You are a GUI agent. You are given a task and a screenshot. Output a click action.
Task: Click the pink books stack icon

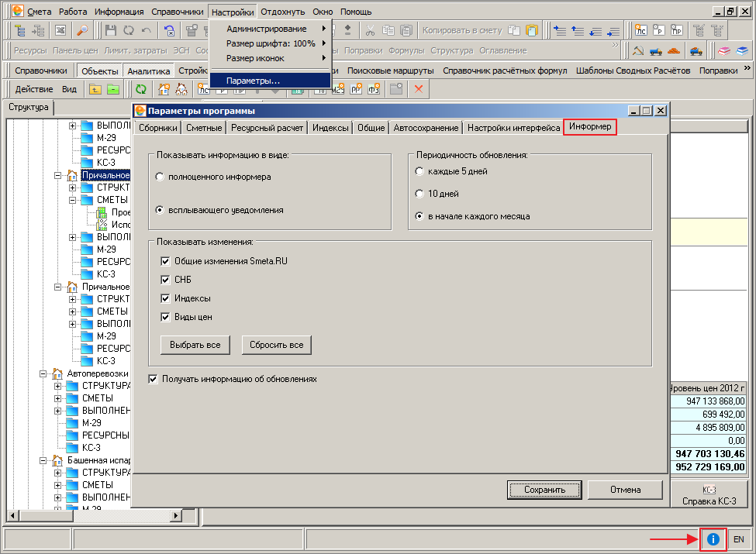[x=724, y=50]
